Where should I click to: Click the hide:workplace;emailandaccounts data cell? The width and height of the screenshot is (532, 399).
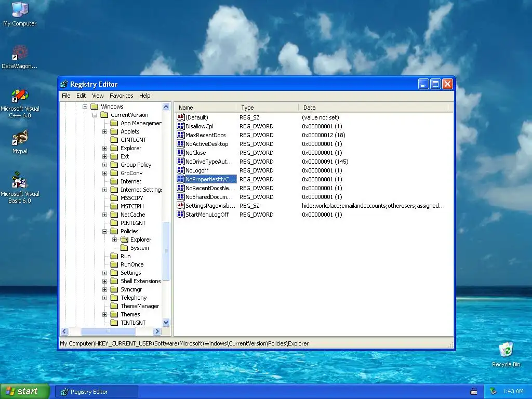[x=373, y=206]
